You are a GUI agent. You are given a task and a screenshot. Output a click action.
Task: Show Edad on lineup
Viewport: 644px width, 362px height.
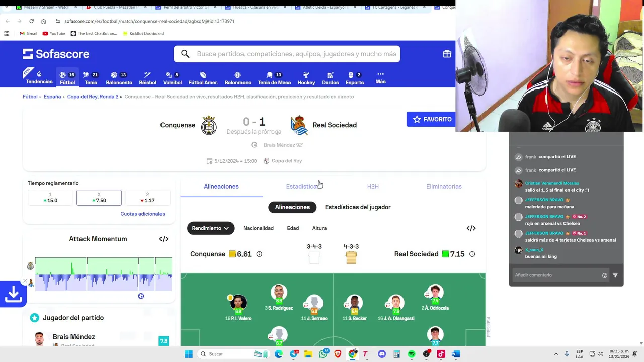(x=293, y=228)
